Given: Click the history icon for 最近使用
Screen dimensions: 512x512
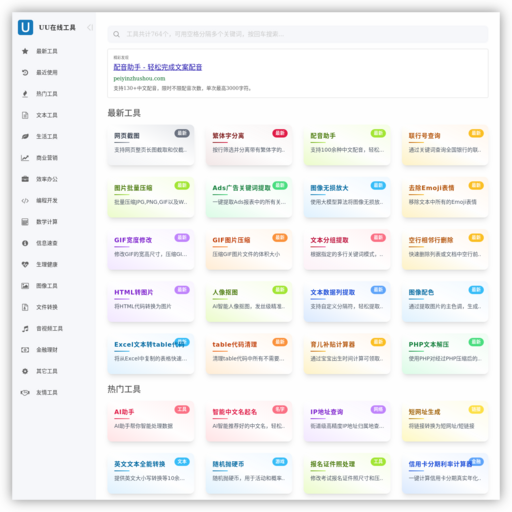Looking at the screenshot, I should pos(25,72).
